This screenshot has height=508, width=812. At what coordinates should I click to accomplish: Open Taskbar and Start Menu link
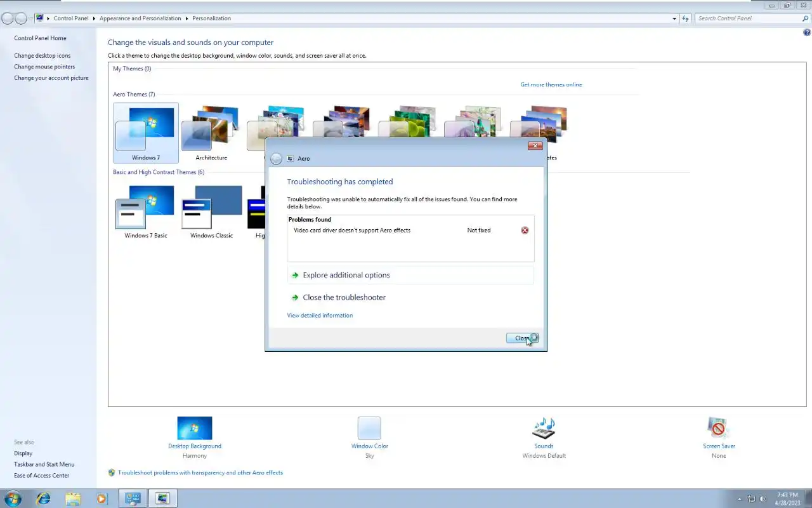(x=44, y=464)
